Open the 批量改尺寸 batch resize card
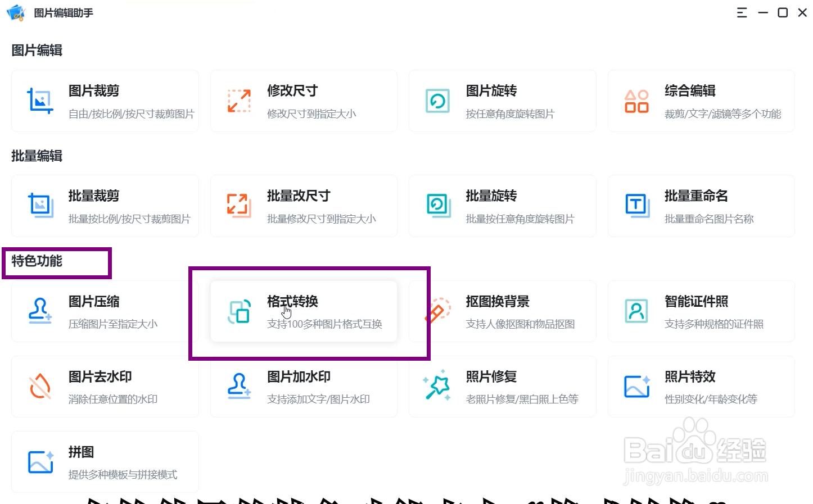The image size is (813, 504). (x=304, y=206)
